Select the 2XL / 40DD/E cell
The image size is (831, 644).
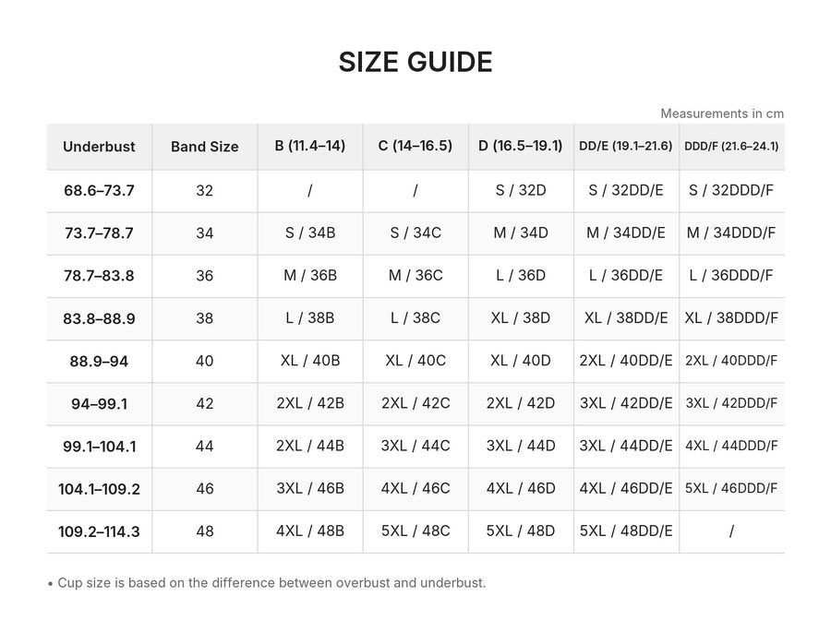[x=626, y=361]
